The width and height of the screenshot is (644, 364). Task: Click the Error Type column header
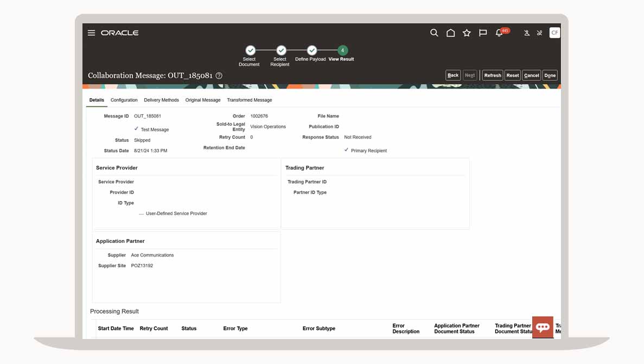(x=235, y=329)
